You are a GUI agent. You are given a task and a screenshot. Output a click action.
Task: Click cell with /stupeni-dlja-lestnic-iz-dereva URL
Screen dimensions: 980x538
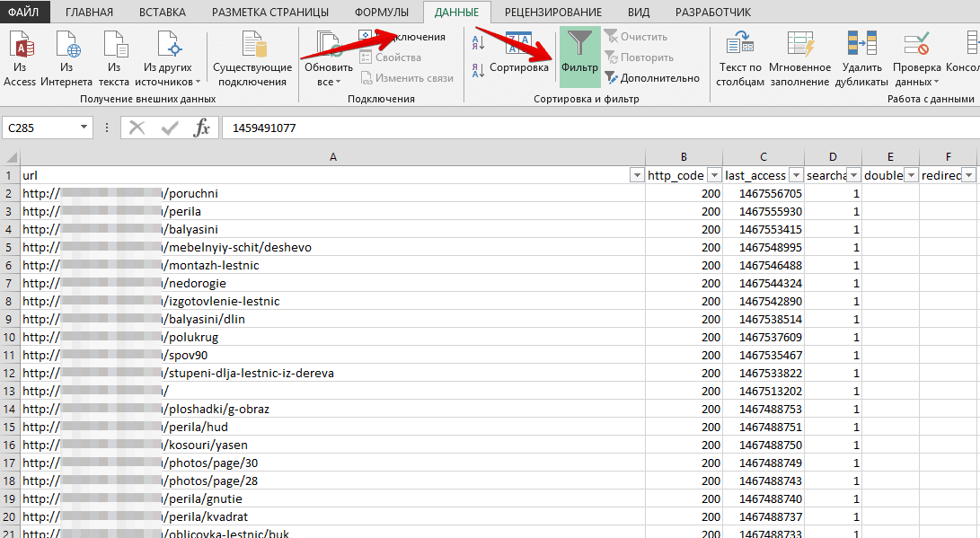pos(333,373)
